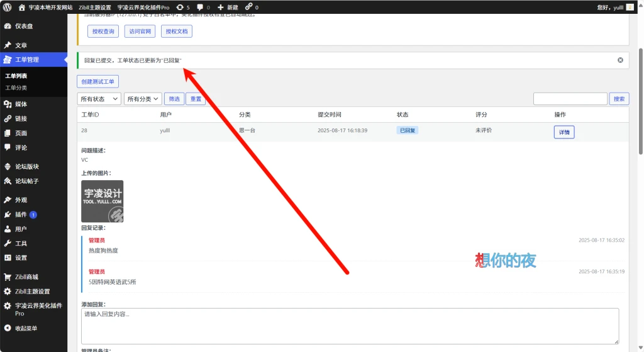The width and height of the screenshot is (644, 352).
Task: Open the uploaded 宇凌设计 image thumbnail
Action: (x=103, y=201)
